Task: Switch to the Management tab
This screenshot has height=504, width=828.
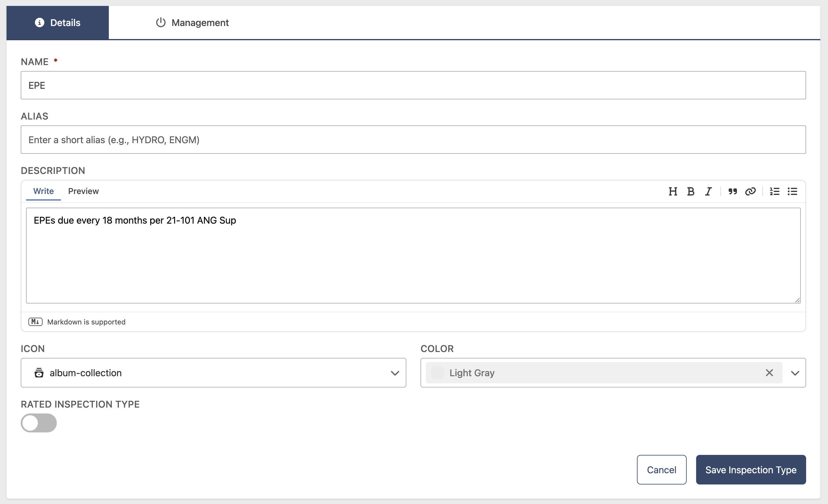Action: tap(192, 22)
